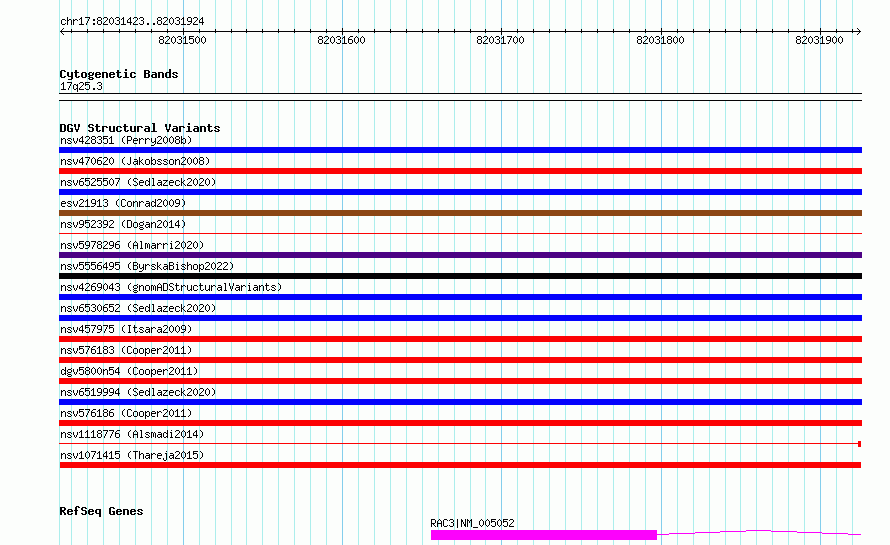This screenshot has height=545, width=890.
Task: Click the left arrow end of the ruler
Action: (63, 31)
